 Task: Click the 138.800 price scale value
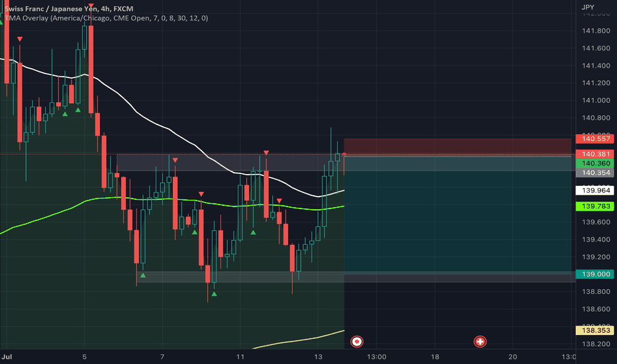(596, 292)
